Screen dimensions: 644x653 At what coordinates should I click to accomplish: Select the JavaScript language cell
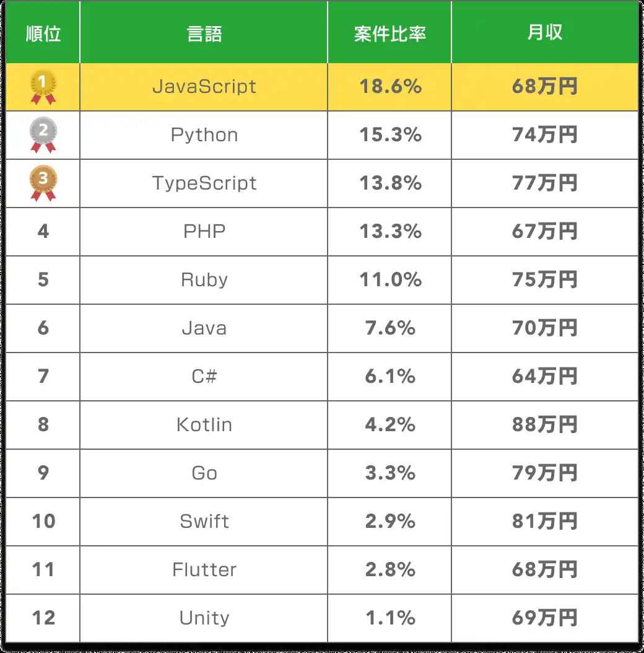pos(204,87)
